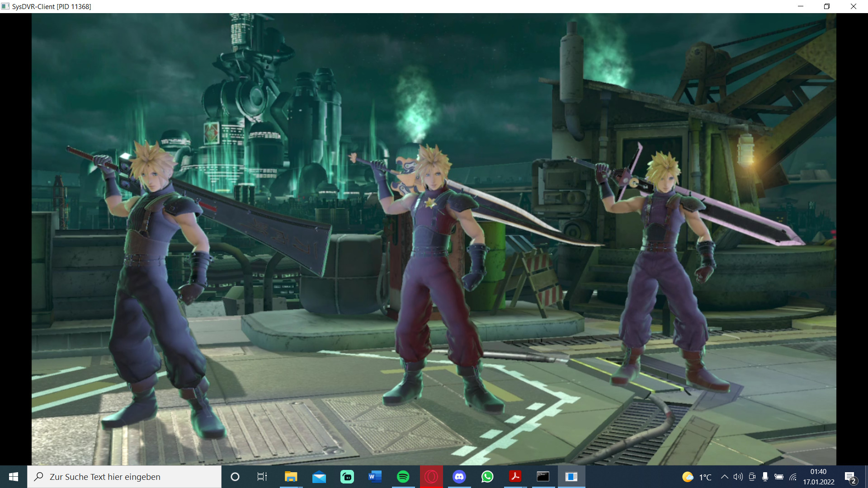Open Task View

coord(262,477)
